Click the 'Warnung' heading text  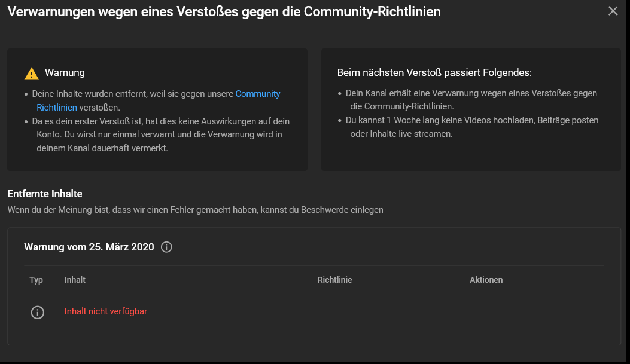coord(65,73)
